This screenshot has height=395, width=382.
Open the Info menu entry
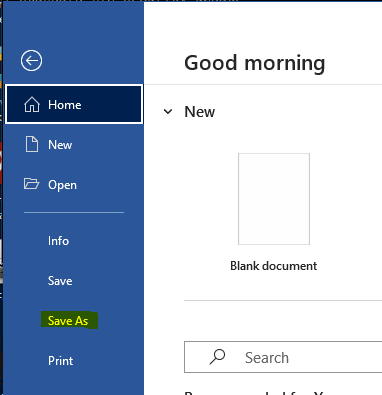pyautogui.click(x=58, y=241)
